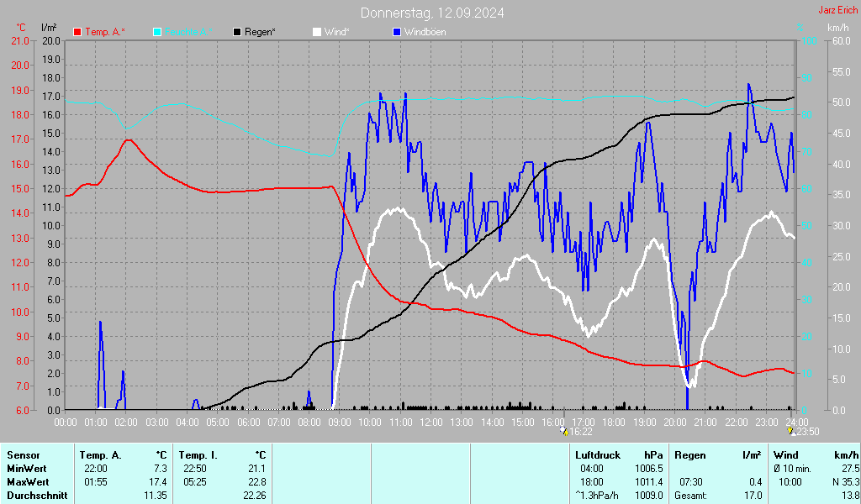861x504 pixels.
Task: Click the MaxWert row label
Action: pyautogui.click(x=27, y=481)
